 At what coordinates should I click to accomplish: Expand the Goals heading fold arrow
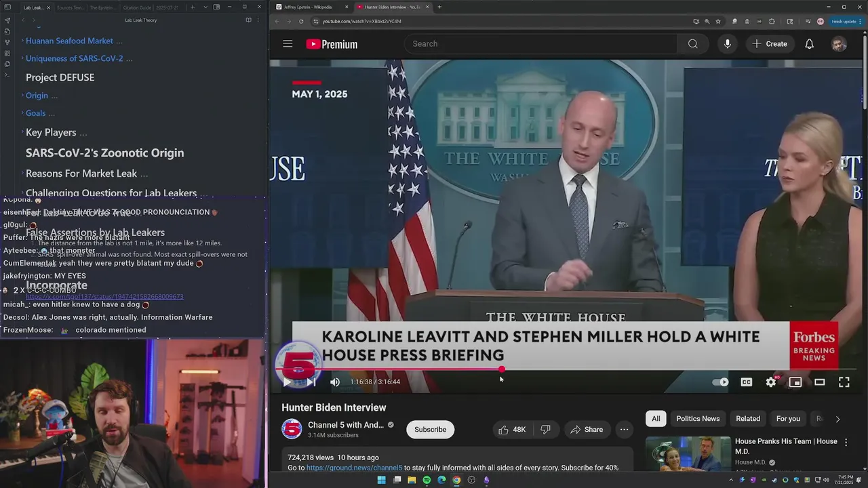click(22, 113)
